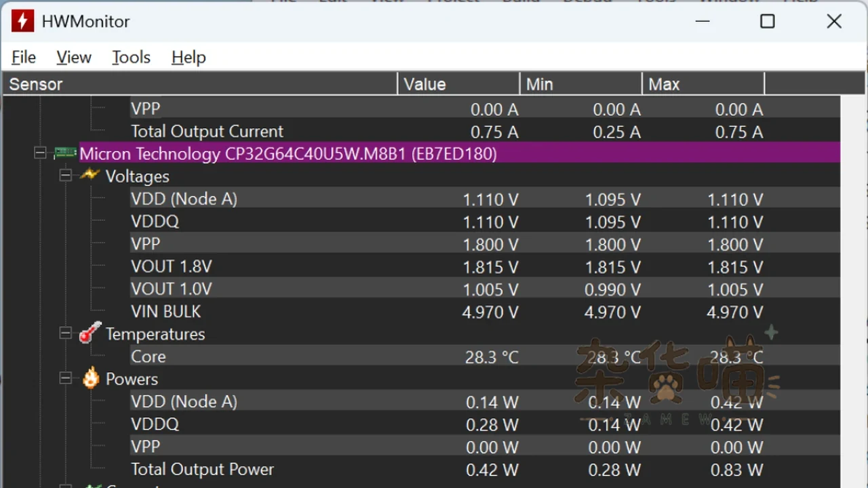868x488 pixels.
Task: Select the VDDQ row reading 0.28 W
Action: [485, 424]
